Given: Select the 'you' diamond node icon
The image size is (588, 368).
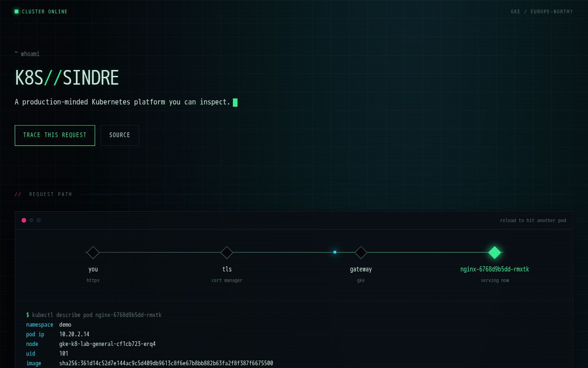Looking at the screenshot, I should pyautogui.click(x=93, y=253).
